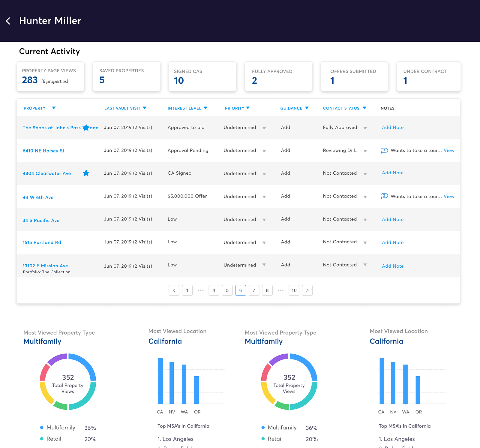This screenshot has height=448, width=480.
Task: Jump to page 10 in pagination
Action: click(x=294, y=290)
